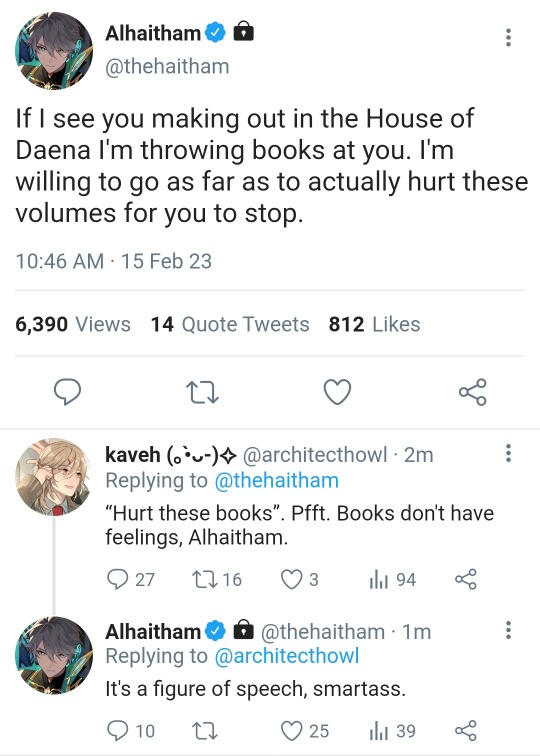
Task: Share the main Alhaitham tweet
Action: tap(472, 392)
